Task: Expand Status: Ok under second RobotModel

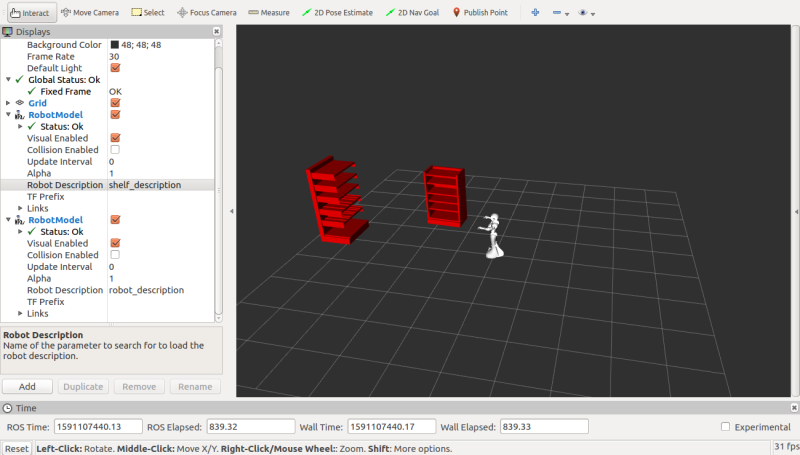Action: (20, 232)
